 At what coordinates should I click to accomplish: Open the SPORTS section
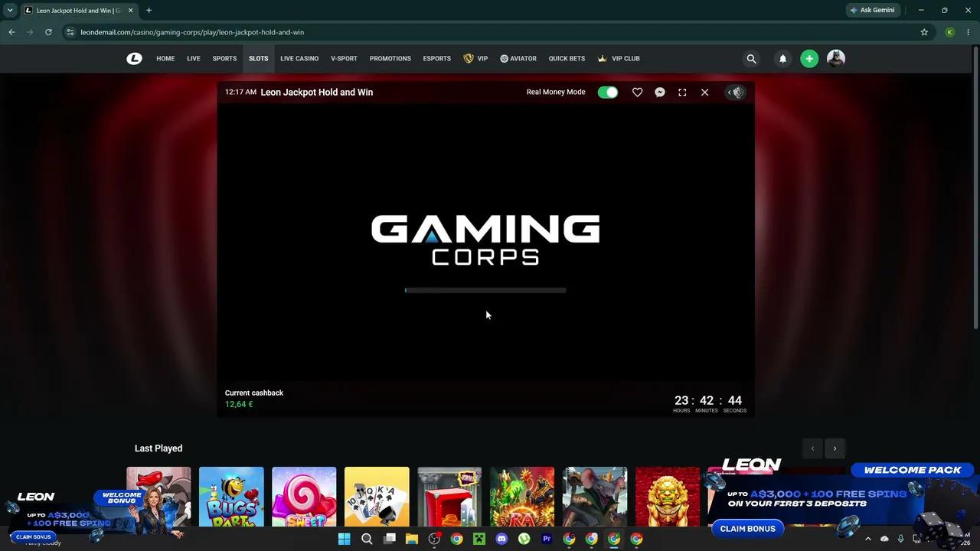point(224,58)
